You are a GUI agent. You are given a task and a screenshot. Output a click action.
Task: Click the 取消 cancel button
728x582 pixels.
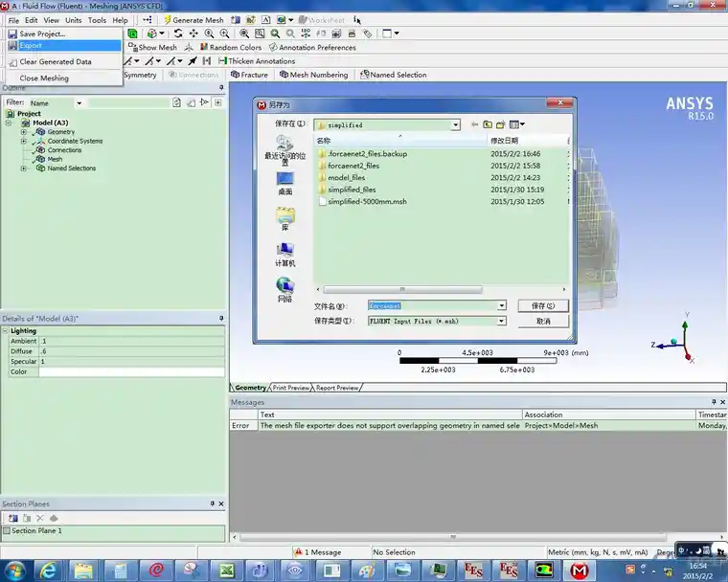pos(543,322)
